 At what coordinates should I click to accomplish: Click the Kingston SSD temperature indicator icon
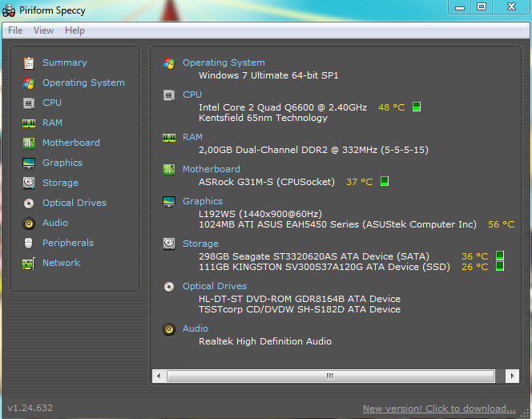500,266
